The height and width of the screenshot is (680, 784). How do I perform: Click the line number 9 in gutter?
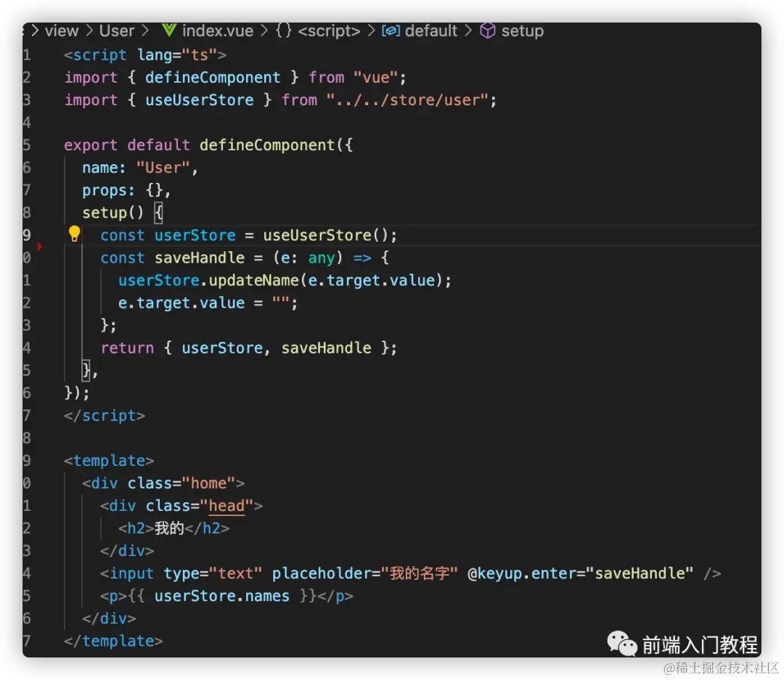click(x=27, y=236)
